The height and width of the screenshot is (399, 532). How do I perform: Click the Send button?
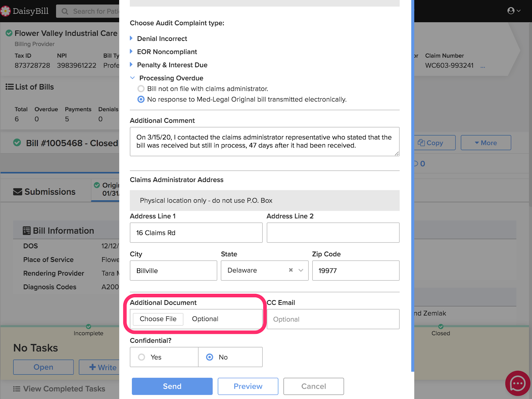tap(172, 386)
